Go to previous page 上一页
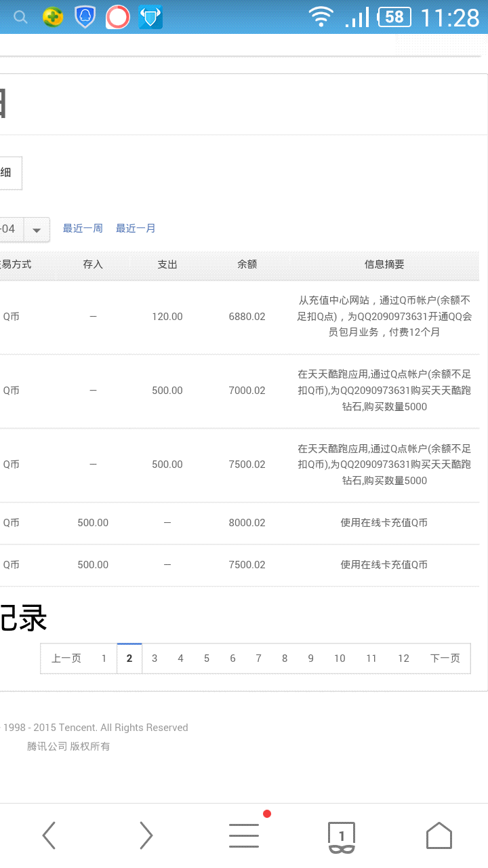Image resolution: width=488 pixels, height=868 pixels. pos(66,658)
